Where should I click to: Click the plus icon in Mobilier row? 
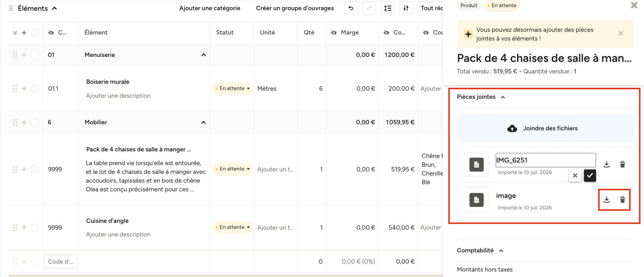click(24, 122)
